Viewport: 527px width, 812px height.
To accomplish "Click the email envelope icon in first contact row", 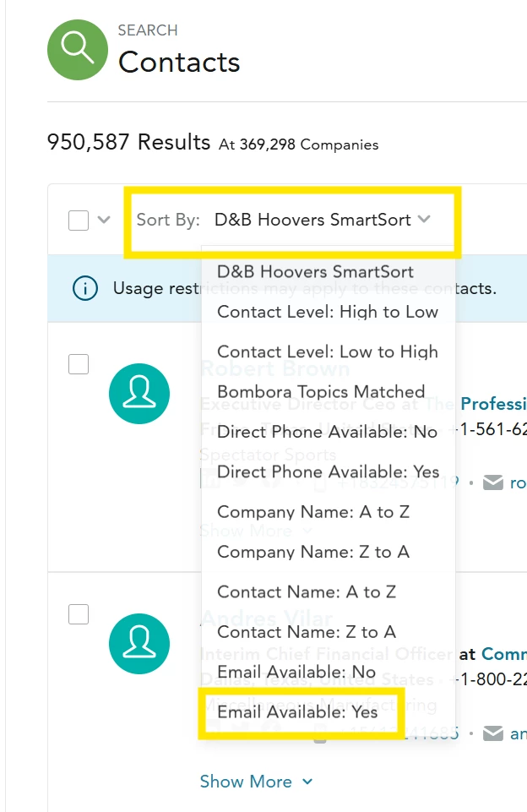I will (493, 482).
